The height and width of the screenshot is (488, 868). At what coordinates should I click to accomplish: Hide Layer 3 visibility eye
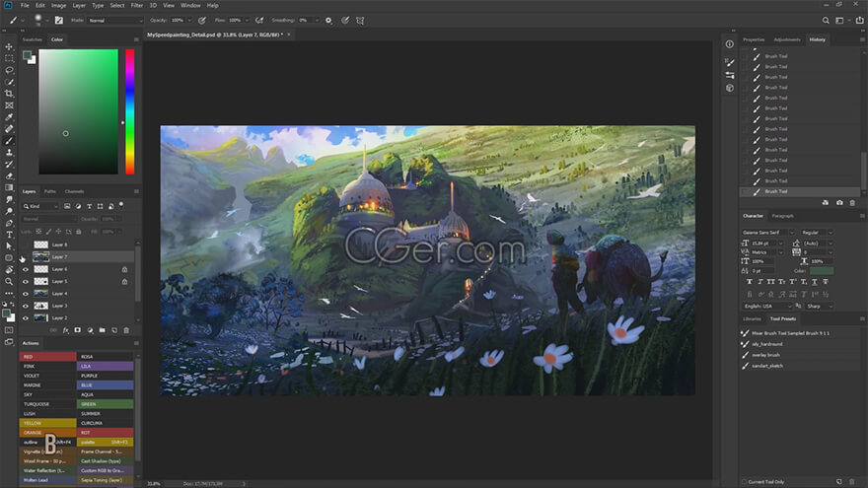click(x=26, y=306)
